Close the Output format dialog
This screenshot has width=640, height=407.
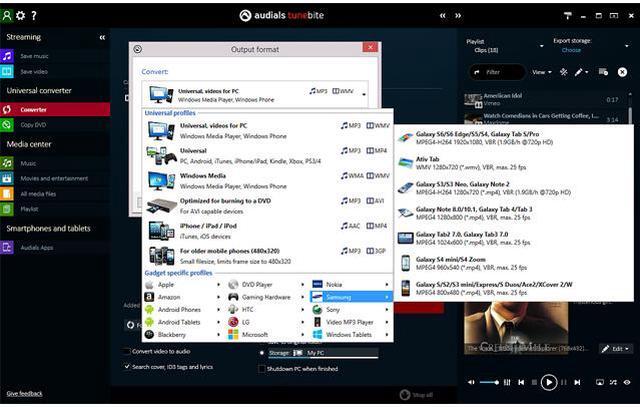[370, 48]
